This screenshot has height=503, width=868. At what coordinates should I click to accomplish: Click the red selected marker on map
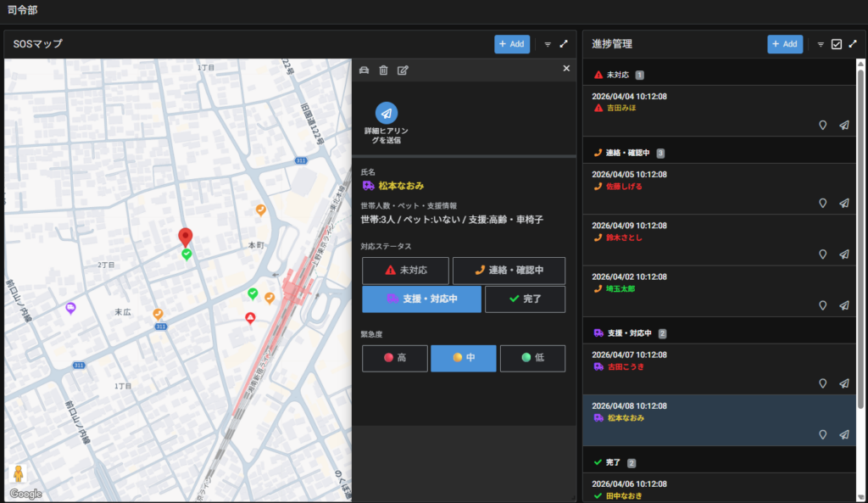tap(186, 238)
